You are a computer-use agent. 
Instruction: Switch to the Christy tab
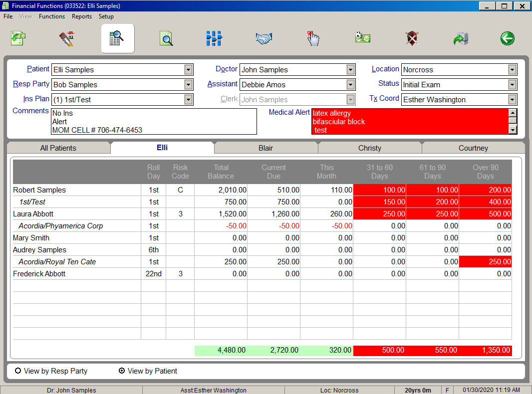[369, 148]
